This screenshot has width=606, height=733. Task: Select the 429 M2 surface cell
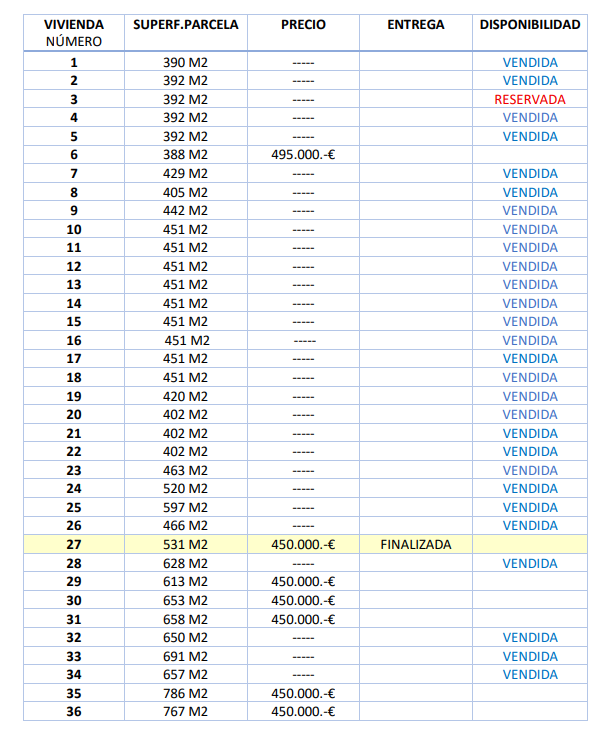tap(185, 173)
